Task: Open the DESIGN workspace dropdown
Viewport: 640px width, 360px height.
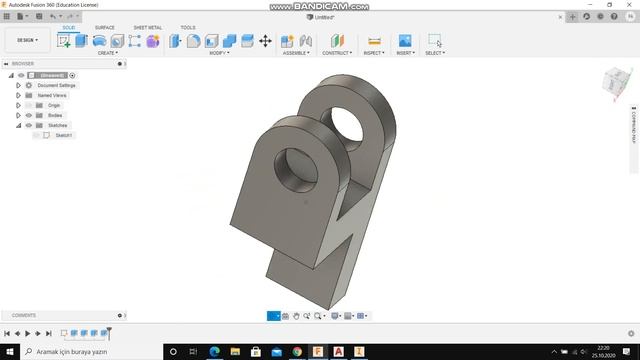Action: click(x=27, y=40)
